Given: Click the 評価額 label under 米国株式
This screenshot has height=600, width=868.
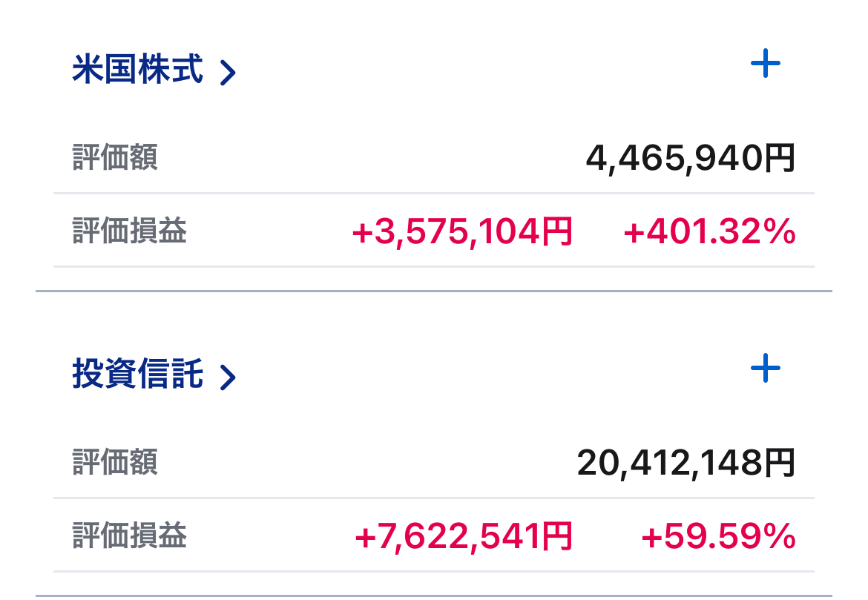Looking at the screenshot, I should click(x=115, y=158).
